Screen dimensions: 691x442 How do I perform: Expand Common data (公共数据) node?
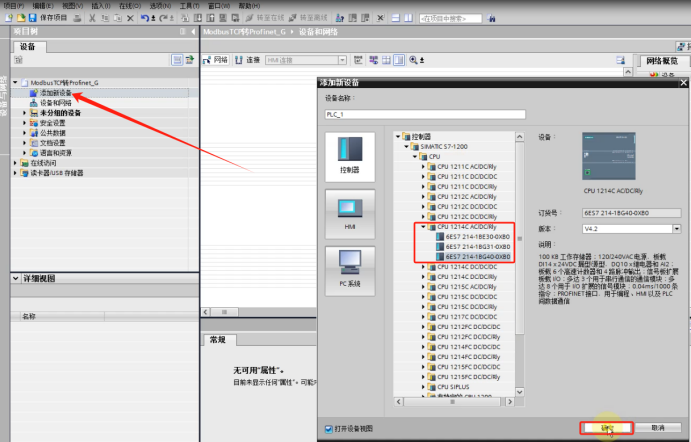(25, 133)
